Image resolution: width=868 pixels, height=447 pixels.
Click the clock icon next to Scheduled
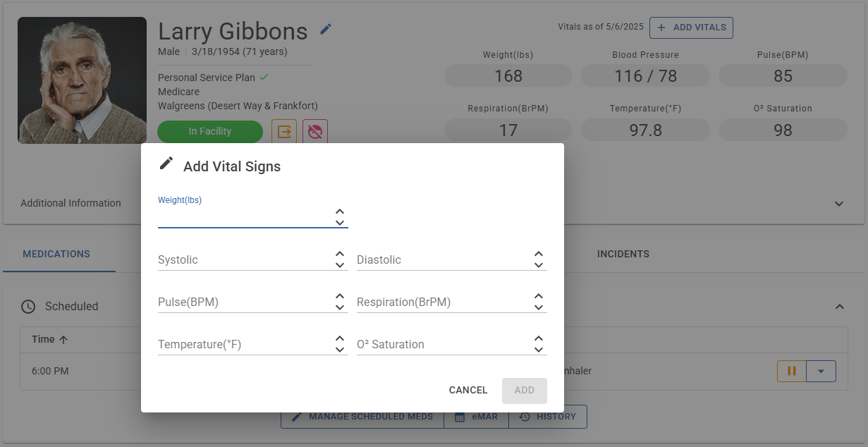click(28, 307)
